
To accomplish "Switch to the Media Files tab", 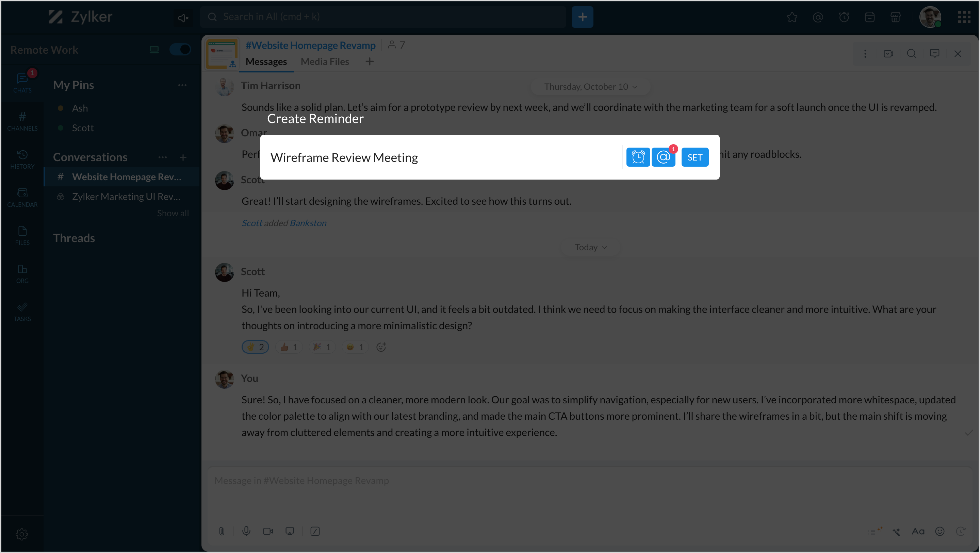I will click(325, 62).
